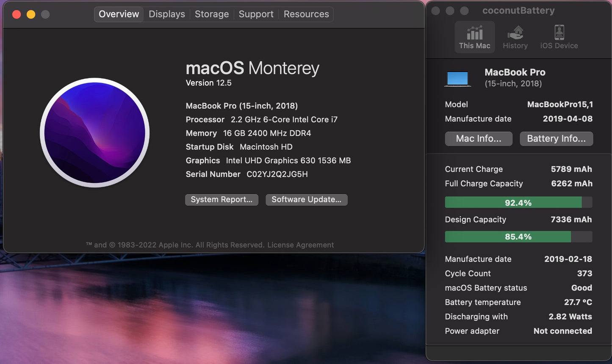This screenshot has width=612, height=364.
Task: Return to the Overview tab
Action: coord(118,14)
